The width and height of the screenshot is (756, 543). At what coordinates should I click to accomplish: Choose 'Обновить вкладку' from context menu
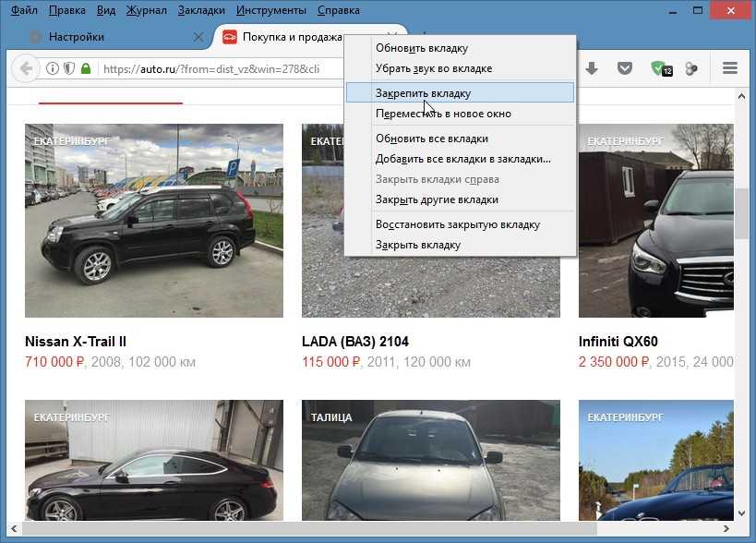pyautogui.click(x=421, y=48)
